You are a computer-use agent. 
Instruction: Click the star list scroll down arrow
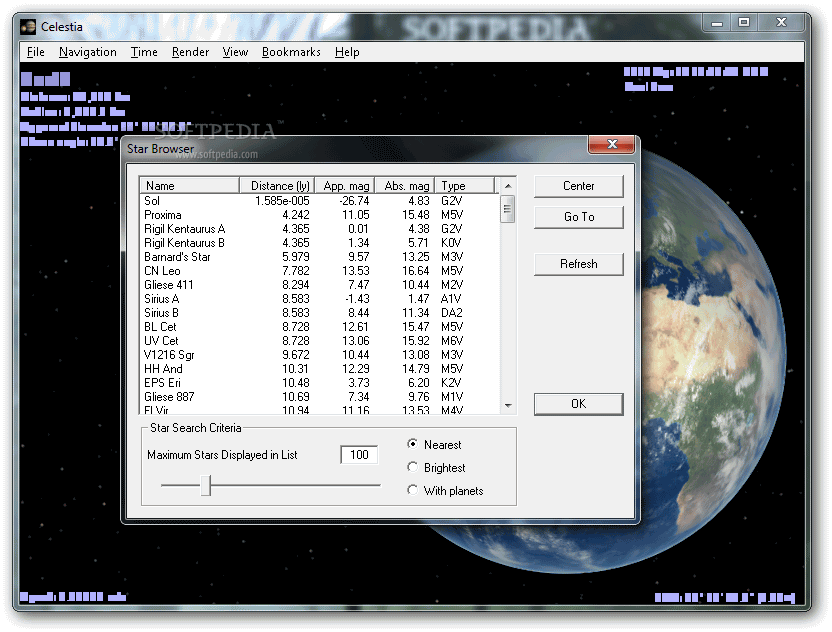pos(508,406)
